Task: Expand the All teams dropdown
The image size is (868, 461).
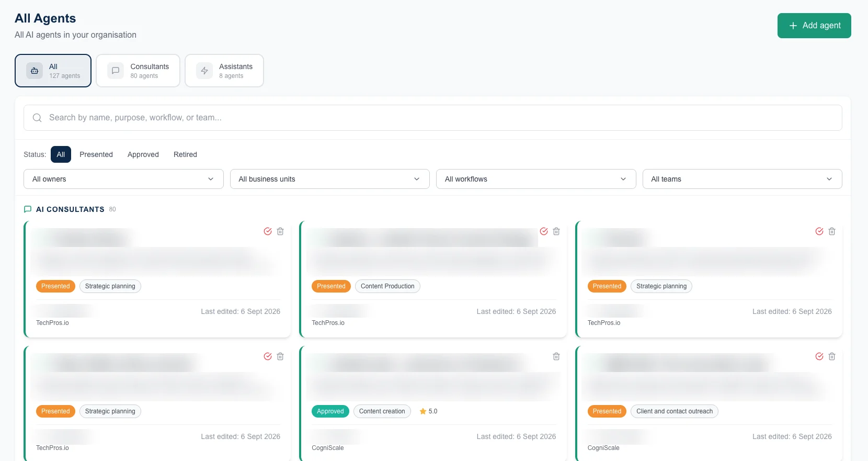Action: [743, 179]
